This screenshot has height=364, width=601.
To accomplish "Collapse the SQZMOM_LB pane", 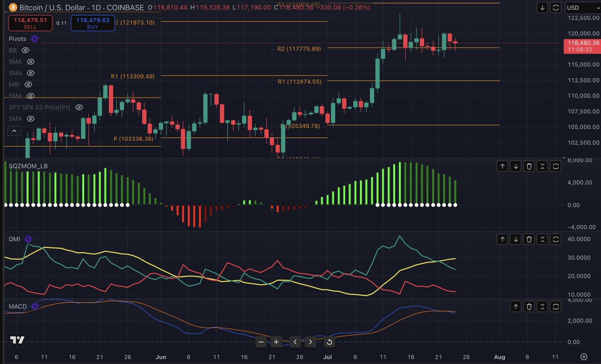I will tap(542, 166).
